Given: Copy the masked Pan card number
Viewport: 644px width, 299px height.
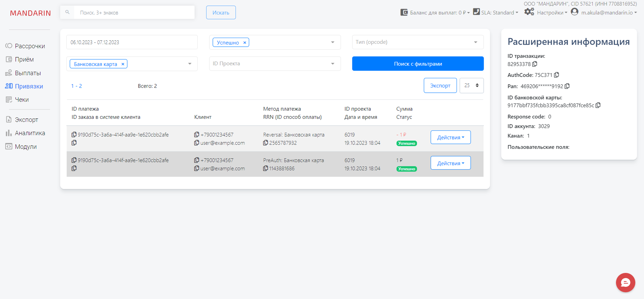Looking at the screenshot, I should coord(567,86).
